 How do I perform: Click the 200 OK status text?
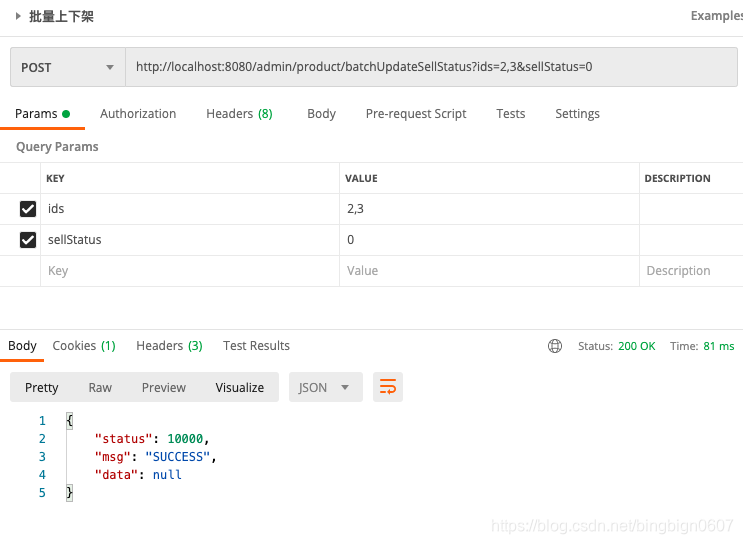[636, 346]
